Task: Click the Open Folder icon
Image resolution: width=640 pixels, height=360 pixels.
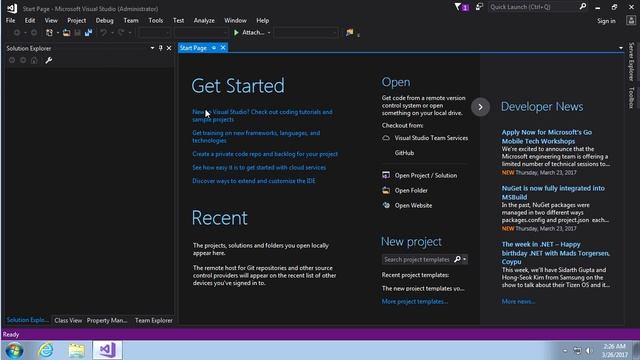Action: tap(386, 190)
